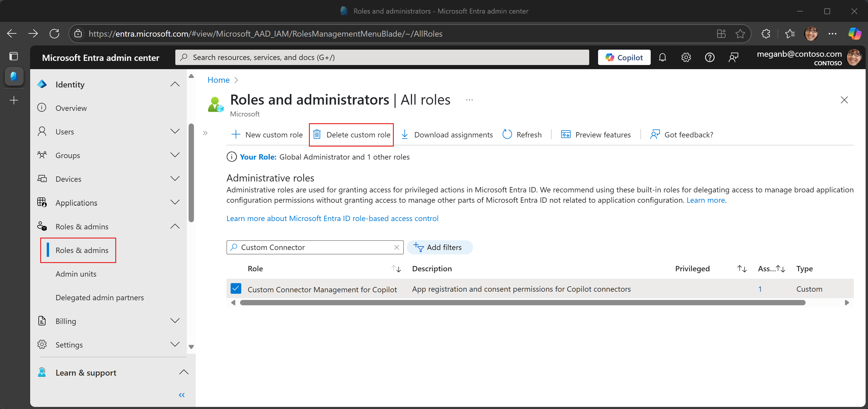Collapse Learn & support section
868x409 pixels.
pos(184,372)
